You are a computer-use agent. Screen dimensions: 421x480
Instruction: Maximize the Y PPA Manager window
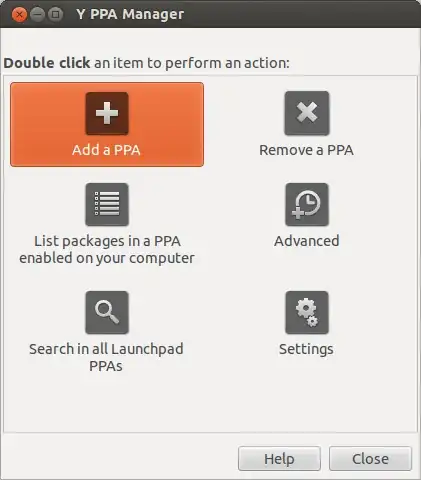coord(55,15)
